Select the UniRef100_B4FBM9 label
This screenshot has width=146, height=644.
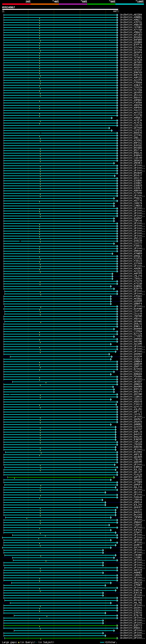tap(131, 40)
